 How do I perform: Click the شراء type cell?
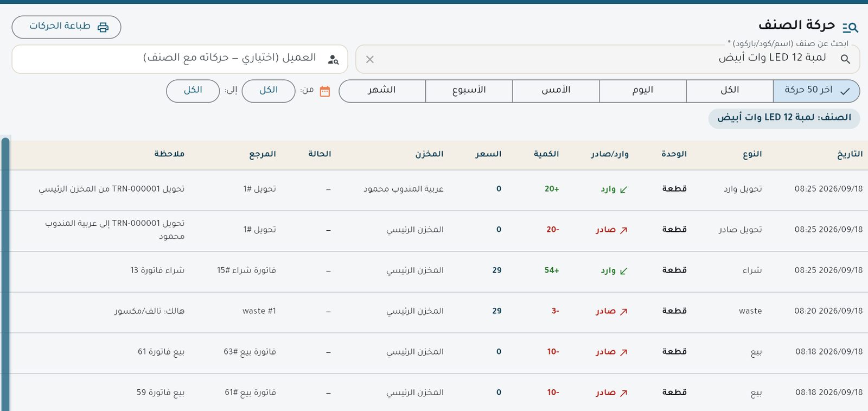click(x=752, y=270)
